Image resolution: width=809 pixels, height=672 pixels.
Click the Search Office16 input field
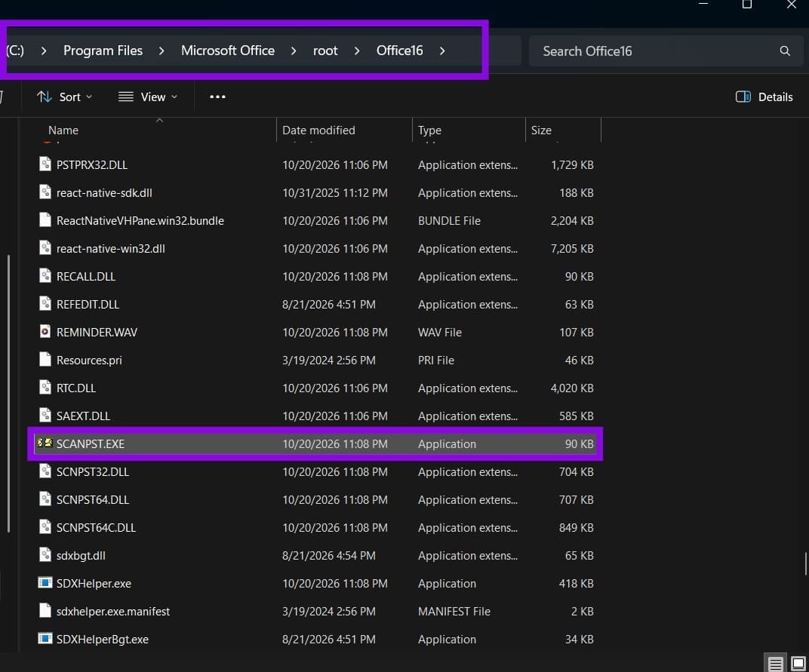(x=666, y=51)
